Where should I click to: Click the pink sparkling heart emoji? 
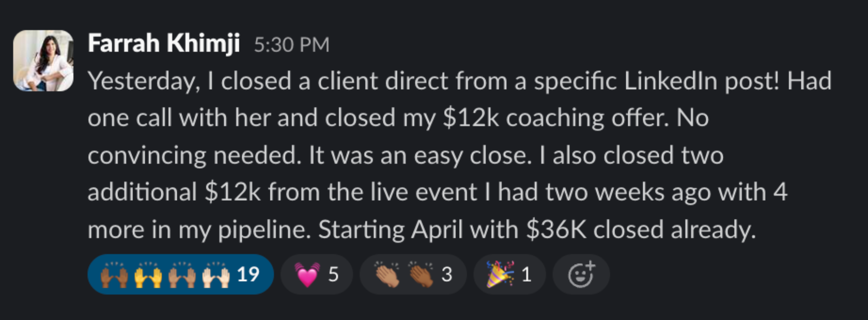306,275
